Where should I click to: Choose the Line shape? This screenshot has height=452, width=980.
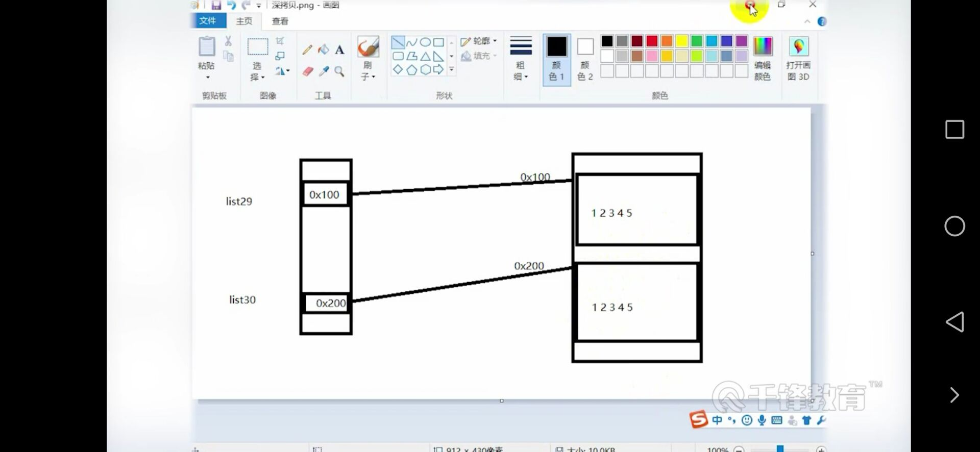[398, 42]
